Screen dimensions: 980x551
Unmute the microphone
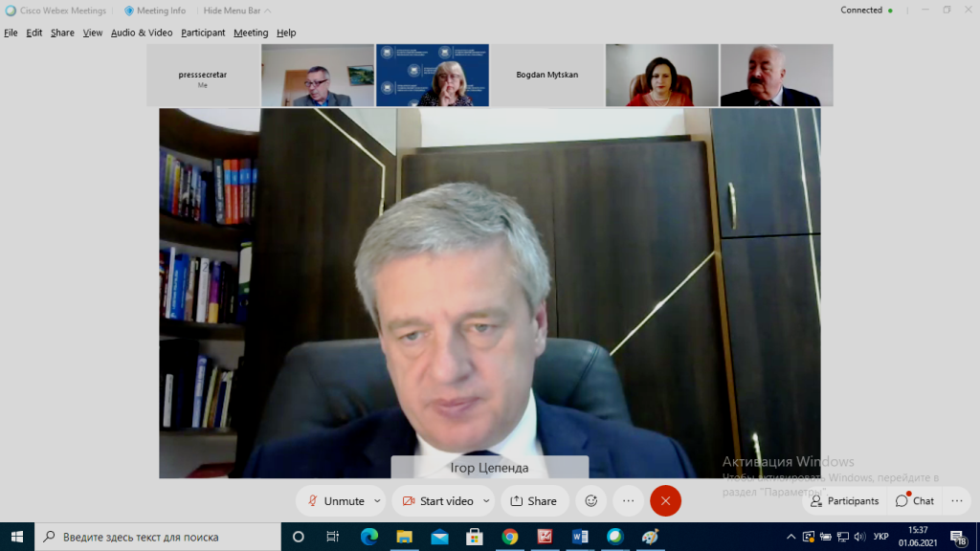point(335,500)
